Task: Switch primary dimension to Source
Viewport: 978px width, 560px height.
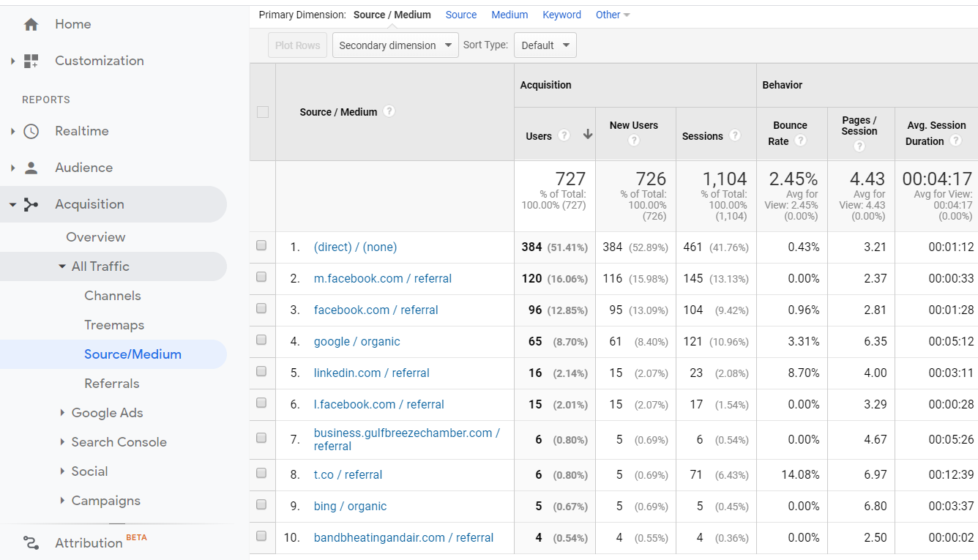Action: pos(461,15)
